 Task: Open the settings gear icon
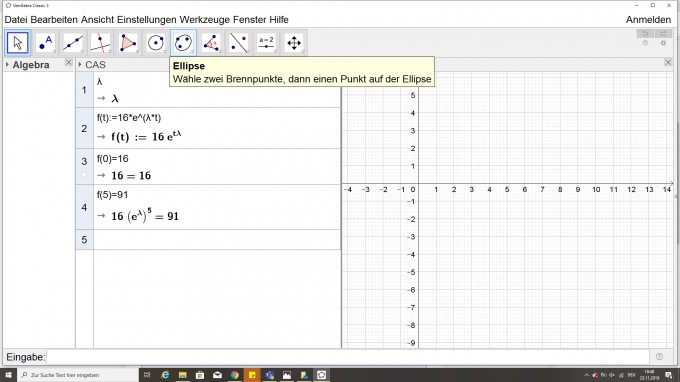pos(663,43)
